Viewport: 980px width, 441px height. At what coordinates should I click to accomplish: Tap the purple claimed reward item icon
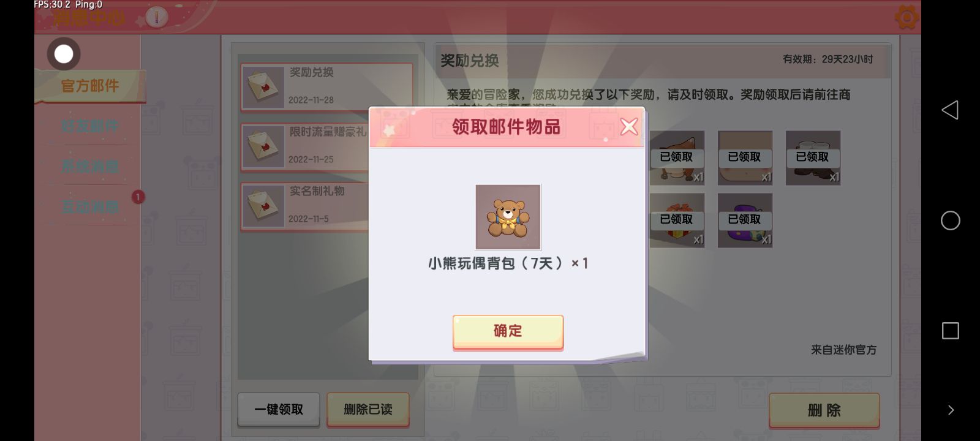point(745,221)
